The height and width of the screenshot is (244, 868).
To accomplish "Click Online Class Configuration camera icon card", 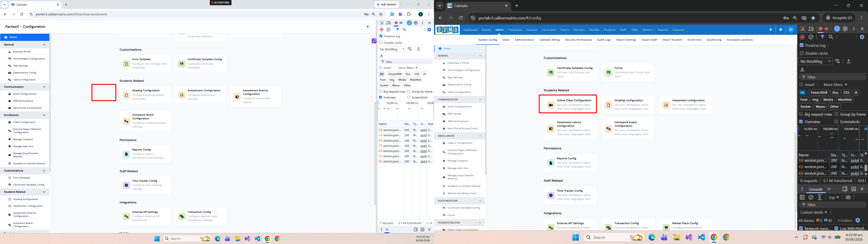I will point(551,105).
